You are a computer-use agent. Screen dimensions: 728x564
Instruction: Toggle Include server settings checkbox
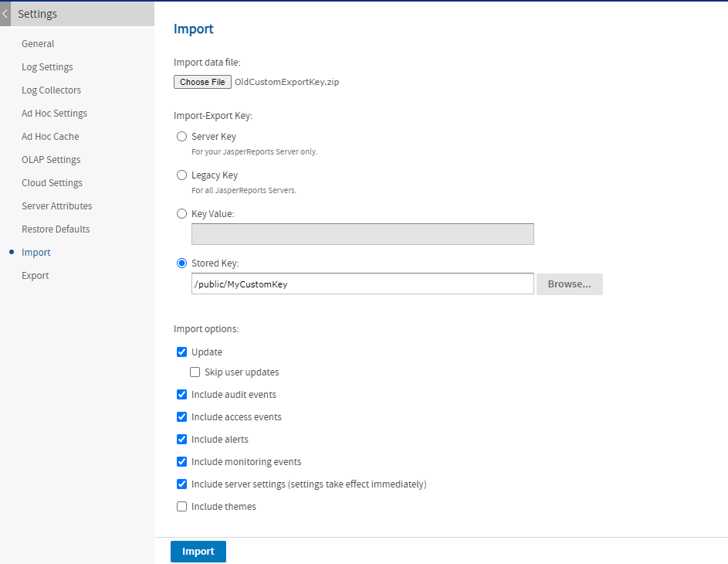[181, 484]
